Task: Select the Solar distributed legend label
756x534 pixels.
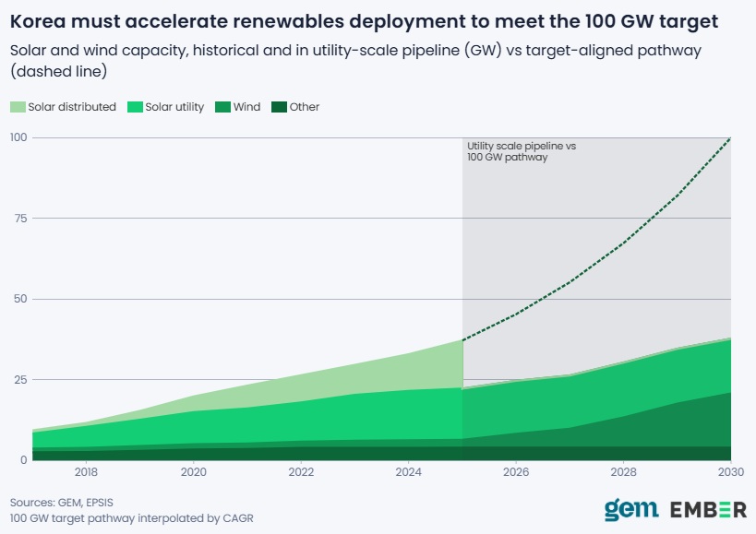Action: pyautogui.click(x=72, y=107)
